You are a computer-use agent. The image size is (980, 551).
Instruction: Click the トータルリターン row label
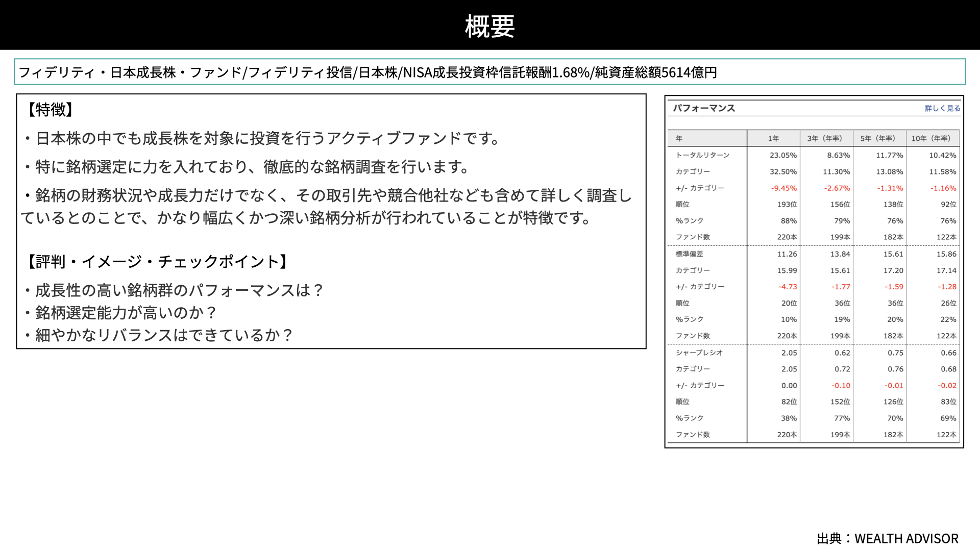702,155
